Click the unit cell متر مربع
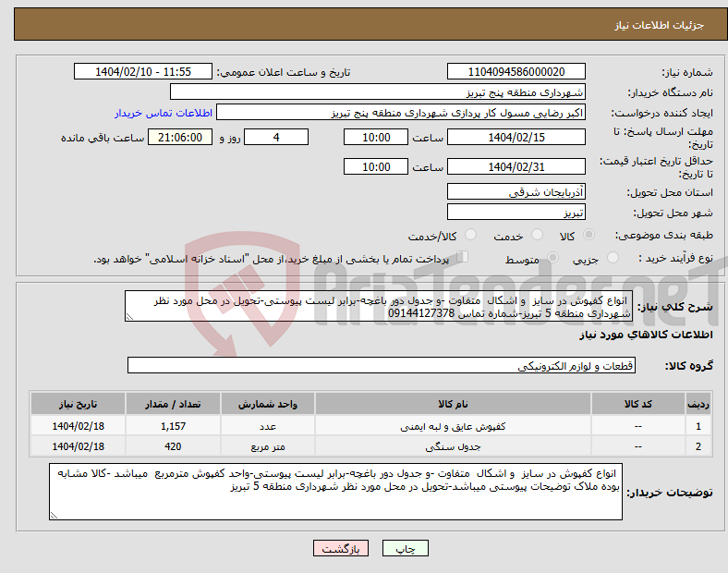 tap(267, 446)
